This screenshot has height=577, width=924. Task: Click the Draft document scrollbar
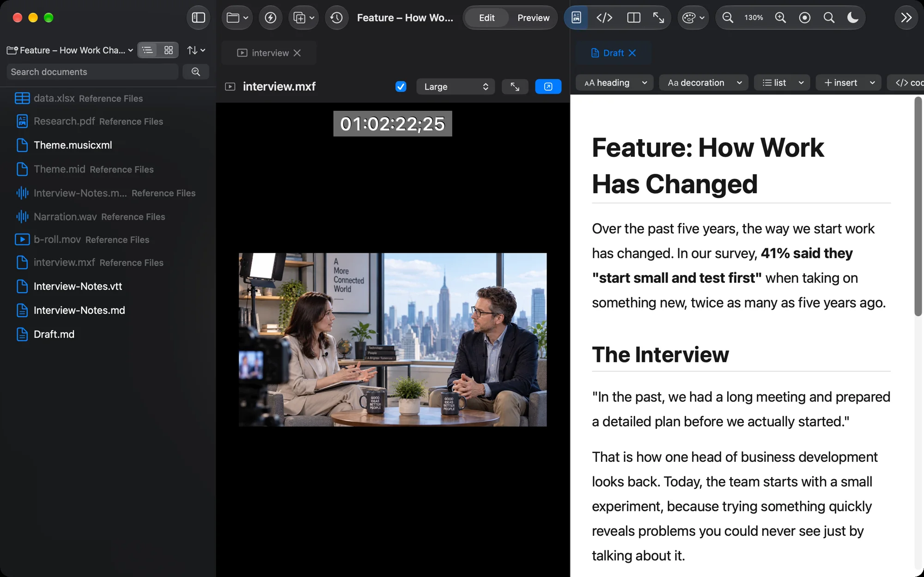point(918,207)
